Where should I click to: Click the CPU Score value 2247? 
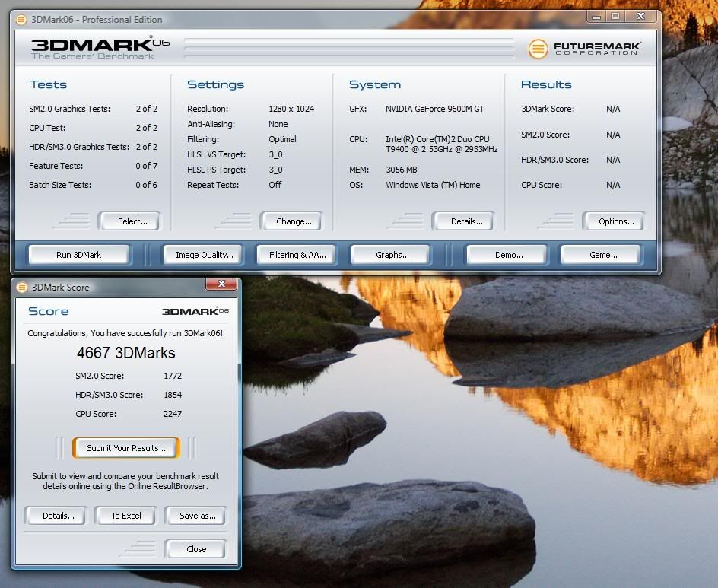[x=173, y=414]
